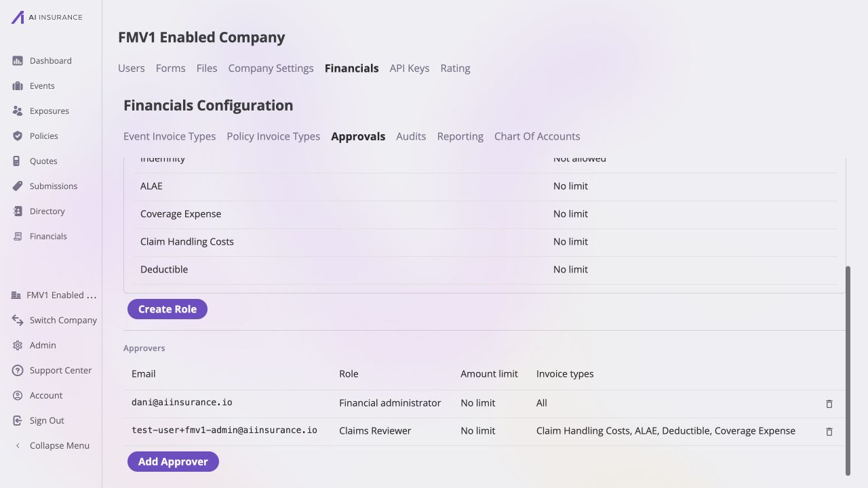Screen dimensions: 868x488
Task: Click the Collapse Menu chevron icon
Action: 18,446
